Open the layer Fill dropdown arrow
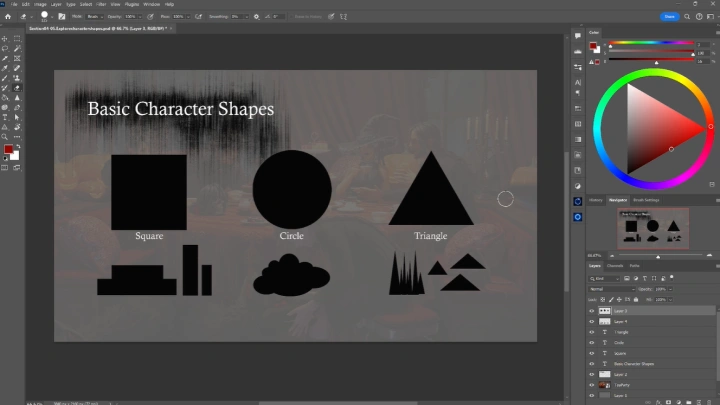This screenshot has height=405, width=720. coord(670,299)
